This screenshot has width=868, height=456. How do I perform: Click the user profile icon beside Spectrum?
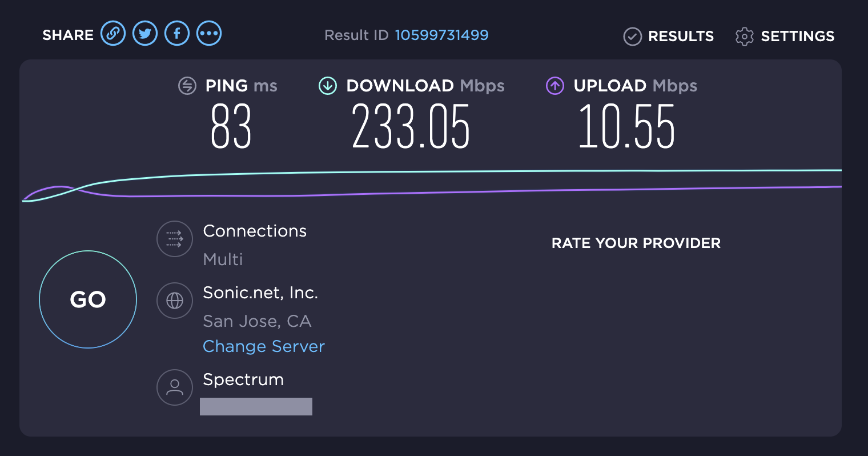click(175, 387)
